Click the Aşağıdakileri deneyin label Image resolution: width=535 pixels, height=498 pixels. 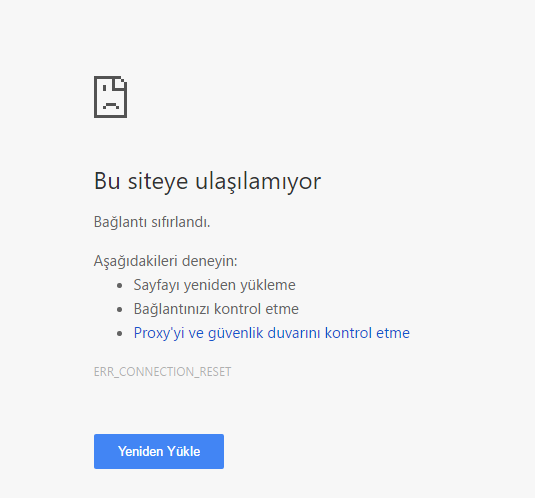pos(165,261)
